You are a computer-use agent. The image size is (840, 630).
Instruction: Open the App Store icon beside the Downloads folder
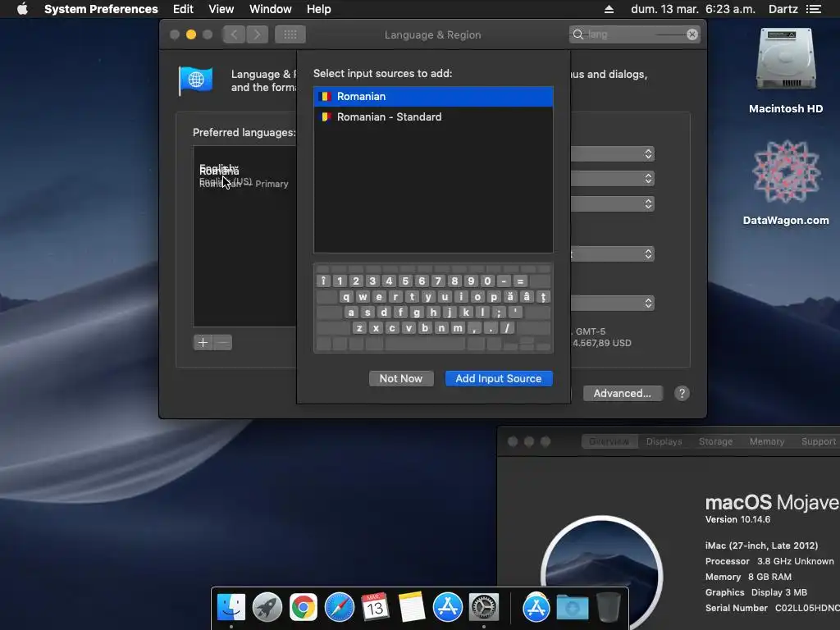point(536,607)
